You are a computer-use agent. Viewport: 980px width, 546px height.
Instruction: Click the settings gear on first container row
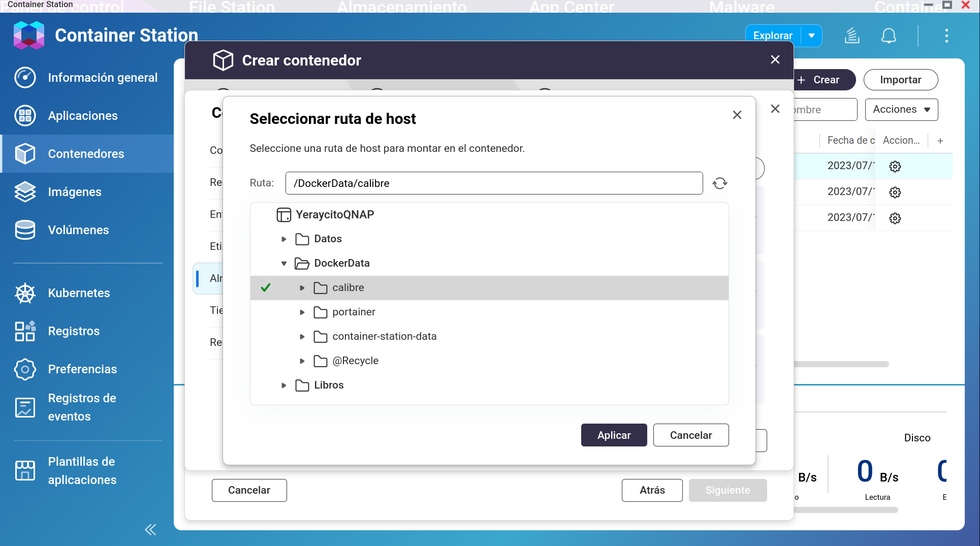[x=895, y=167]
